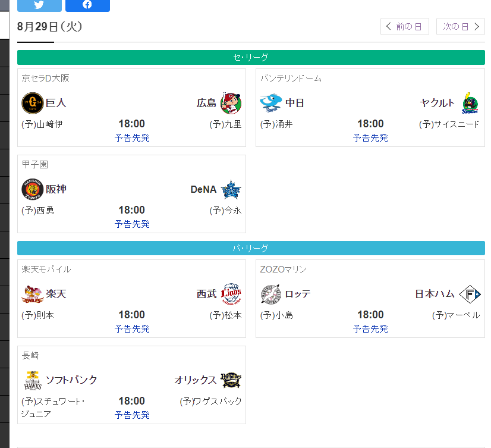Go to the next day (次の日)

point(461,26)
